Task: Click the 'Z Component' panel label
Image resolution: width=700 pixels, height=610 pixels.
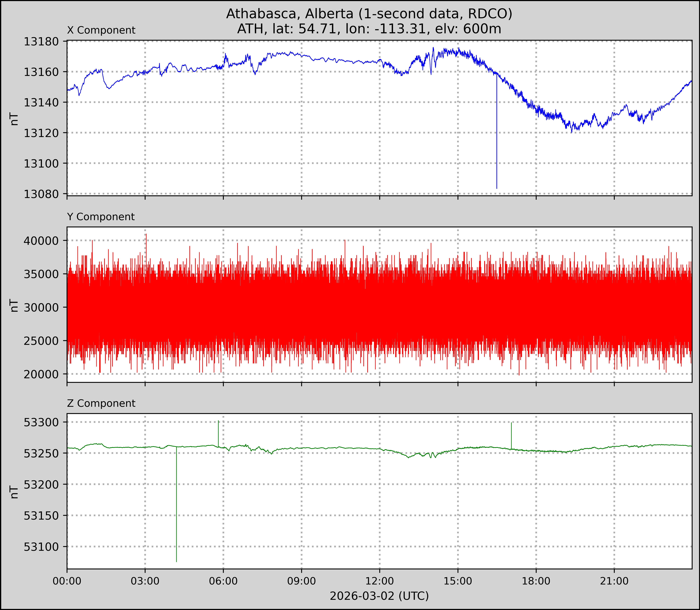Action: (101, 403)
